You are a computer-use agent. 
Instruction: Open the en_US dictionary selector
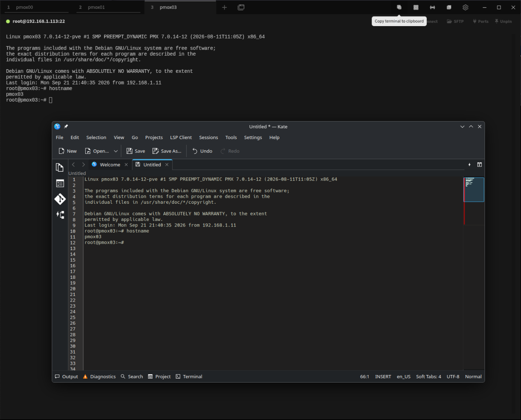tap(404, 377)
